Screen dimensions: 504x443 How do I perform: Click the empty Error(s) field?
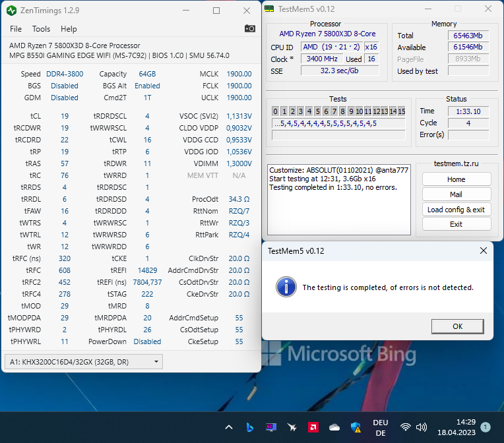click(468, 135)
